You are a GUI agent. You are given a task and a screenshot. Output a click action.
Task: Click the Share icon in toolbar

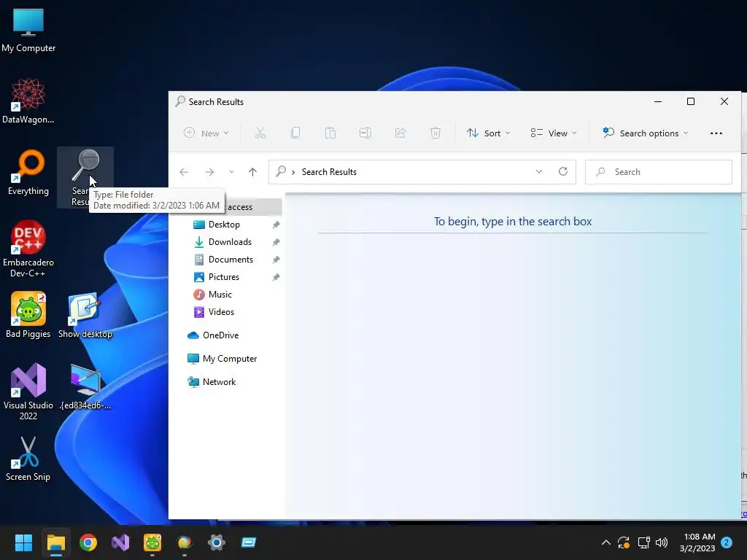pyautogui.click(x=400, y=133)
